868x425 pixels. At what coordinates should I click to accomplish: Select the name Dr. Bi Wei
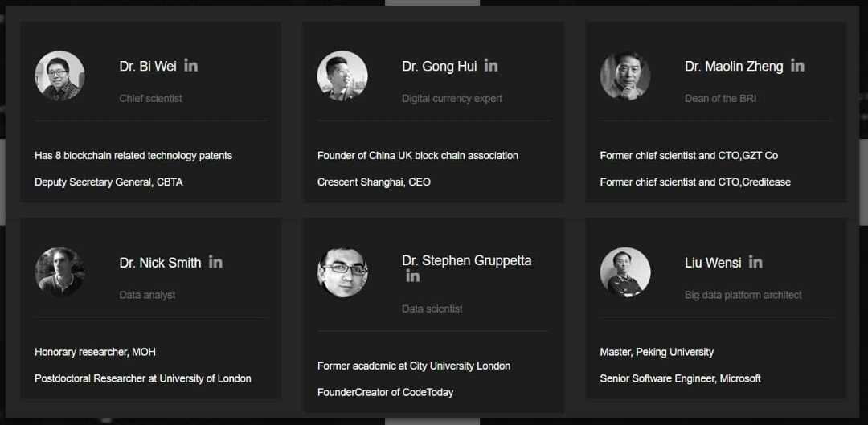pyautogui.click(x=148, y=67)
